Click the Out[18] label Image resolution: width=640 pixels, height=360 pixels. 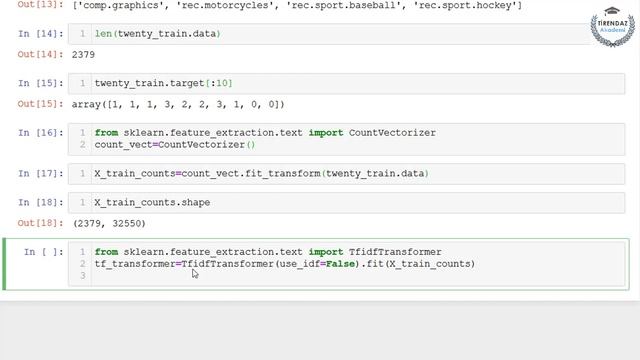[x=40, y=223]
